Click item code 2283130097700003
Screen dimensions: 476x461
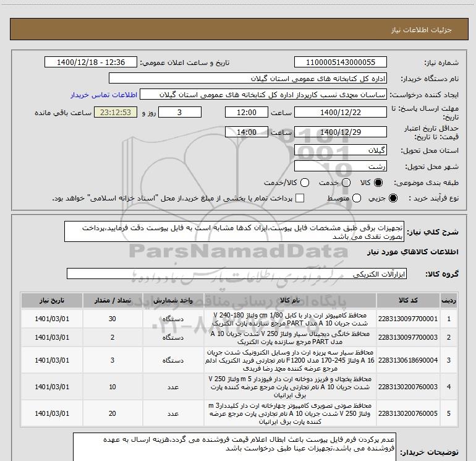point(408,337)
